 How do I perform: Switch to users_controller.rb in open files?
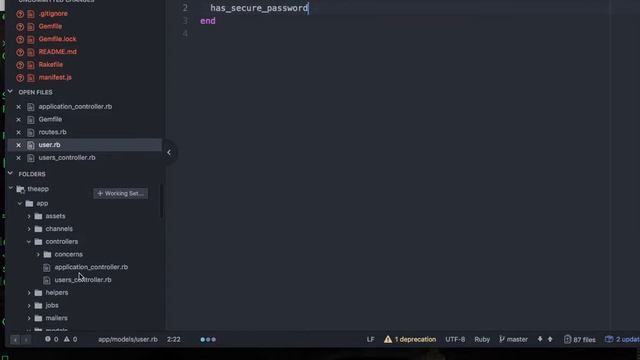[x=67, y=157]
